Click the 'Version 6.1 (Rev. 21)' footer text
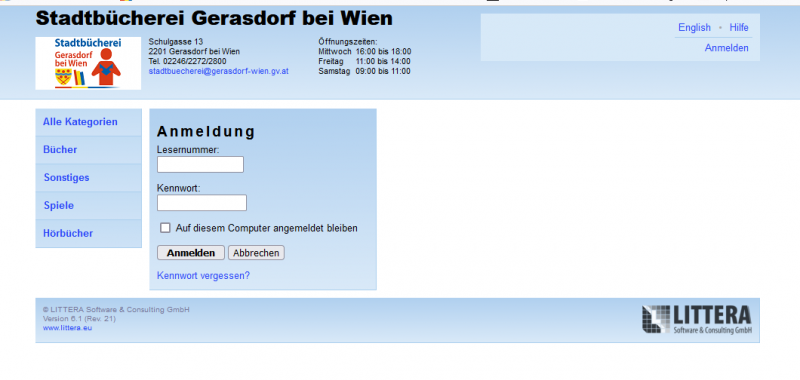The height and width of the screenshot is (380, 800). tap(79, 319)
